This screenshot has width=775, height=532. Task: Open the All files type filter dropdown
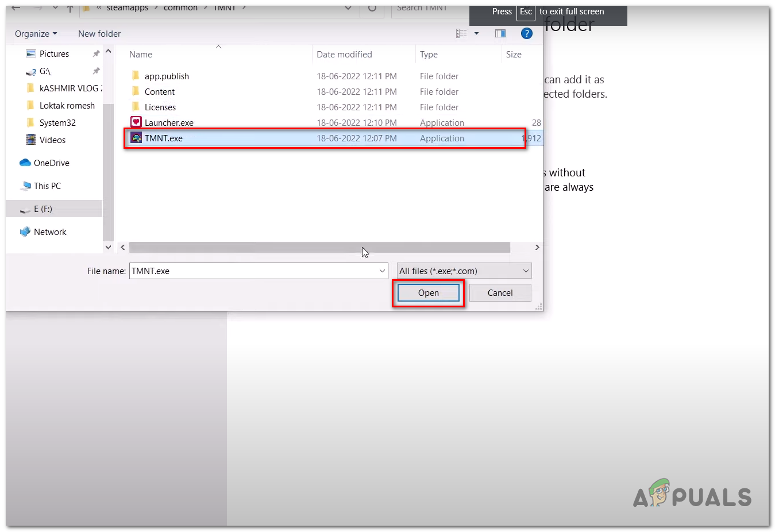(x=464, y=271)
